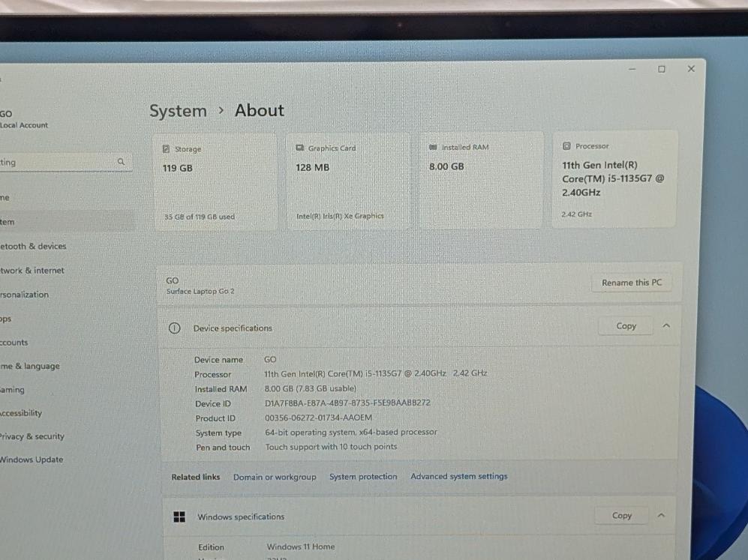Select the Graphics Card 128 MB card
748x560 pixels.
[348, 181]
